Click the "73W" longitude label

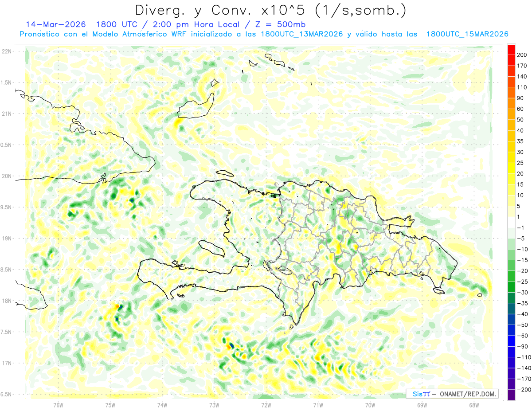pyautogui.click(x=214, y=405)
